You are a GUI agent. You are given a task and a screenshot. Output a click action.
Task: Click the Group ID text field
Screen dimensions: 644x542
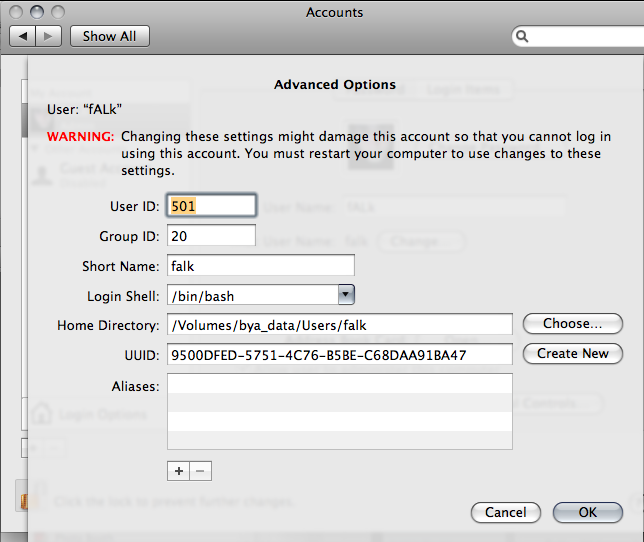(x=211, y=236)
